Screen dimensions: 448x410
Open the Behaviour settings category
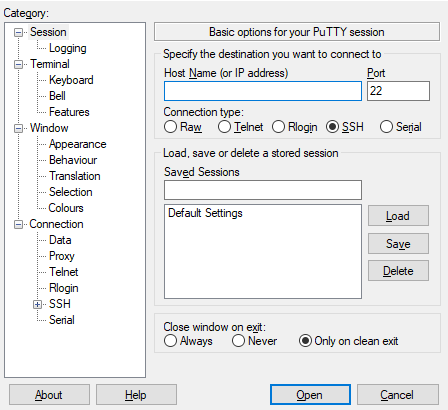73,160
